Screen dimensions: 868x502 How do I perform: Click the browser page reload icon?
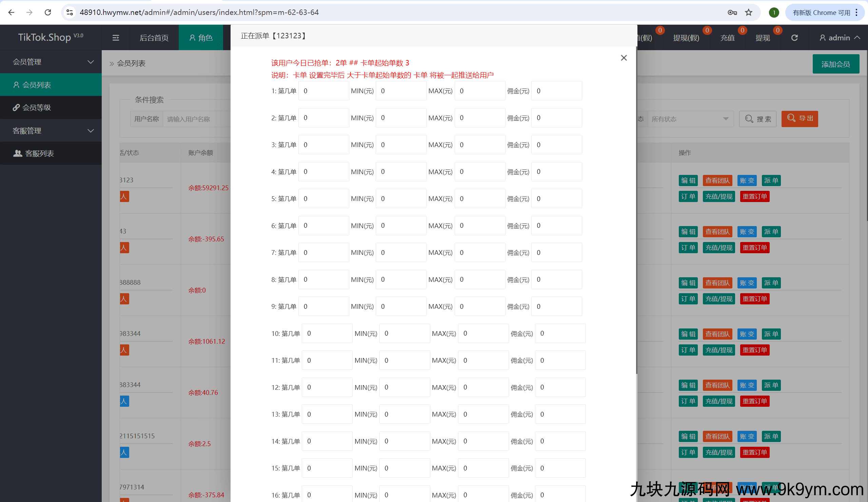click(x=48, y=12)
